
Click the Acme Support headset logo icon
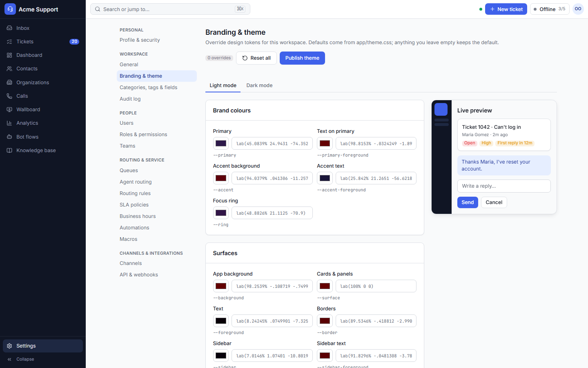coord(10,9)
